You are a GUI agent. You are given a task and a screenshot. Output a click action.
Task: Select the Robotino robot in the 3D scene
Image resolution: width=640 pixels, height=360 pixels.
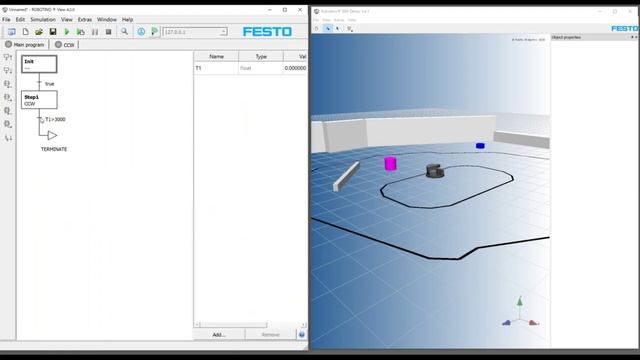(435, 171)
